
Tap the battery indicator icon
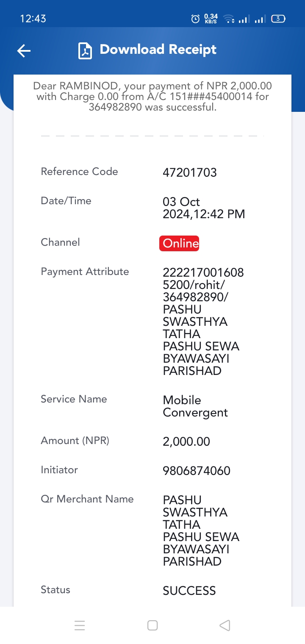click(278, 19)
